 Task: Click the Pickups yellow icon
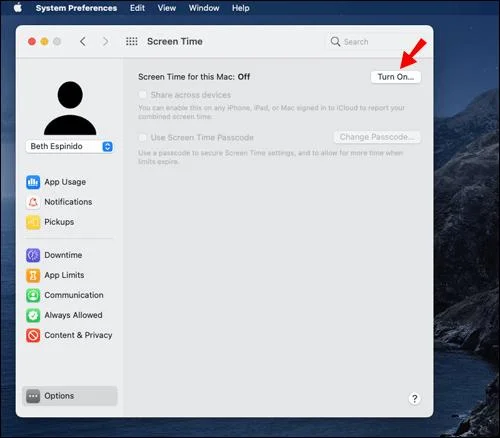click(x=33, y=222)
